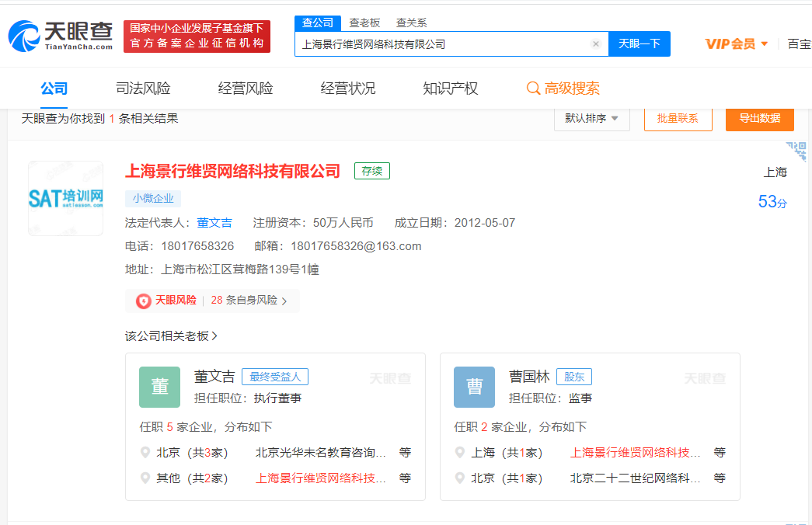Click the 天眼一下 search button

(639, 44)
